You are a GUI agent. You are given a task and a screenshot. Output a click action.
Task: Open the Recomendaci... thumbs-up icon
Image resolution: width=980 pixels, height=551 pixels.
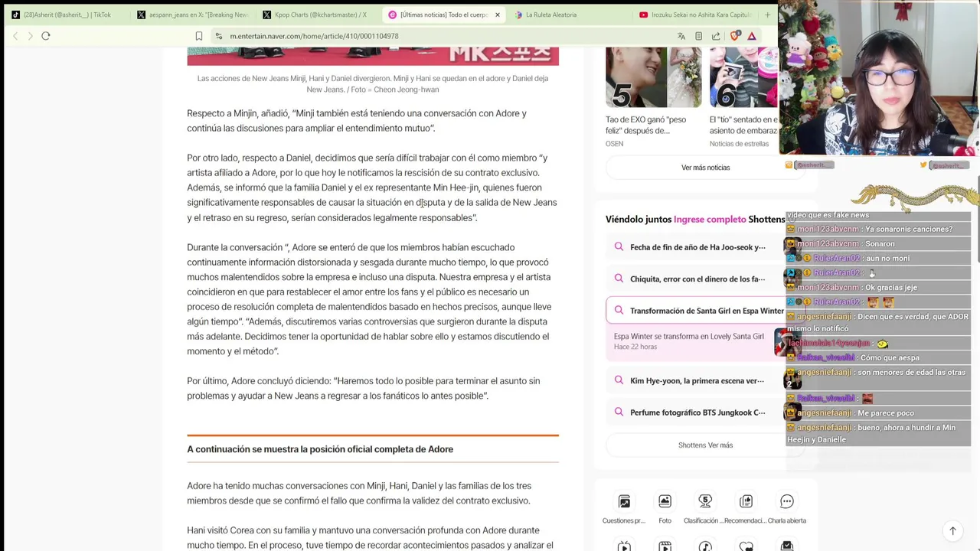(746, 501)
